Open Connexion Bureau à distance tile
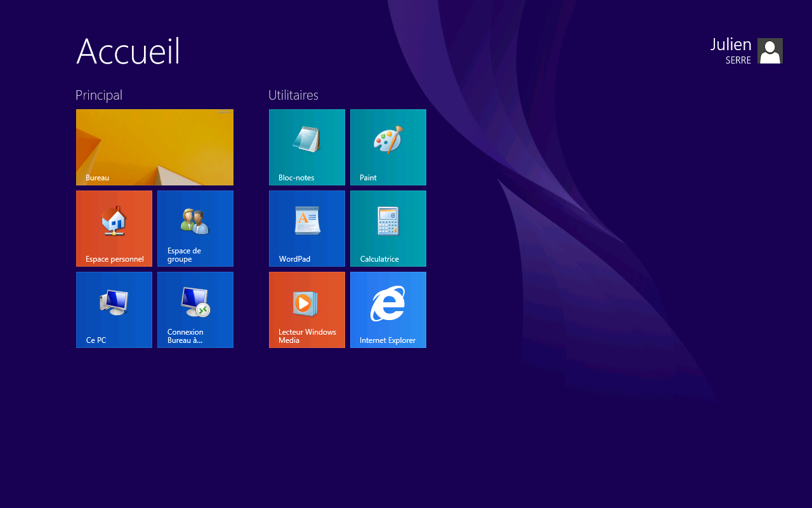This screenshot has width=812, height=508. click(195, 310)
